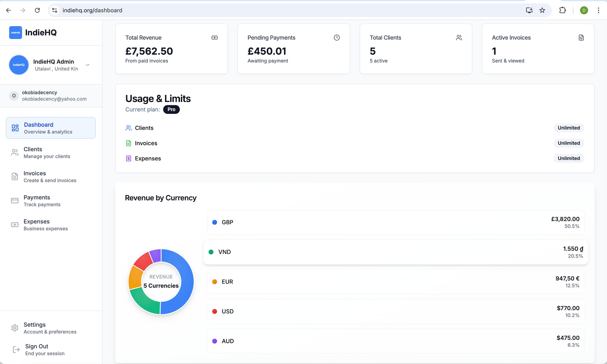Click the Total Revenue cash icon
607x364 pixels.
click(x=214, y=38)
